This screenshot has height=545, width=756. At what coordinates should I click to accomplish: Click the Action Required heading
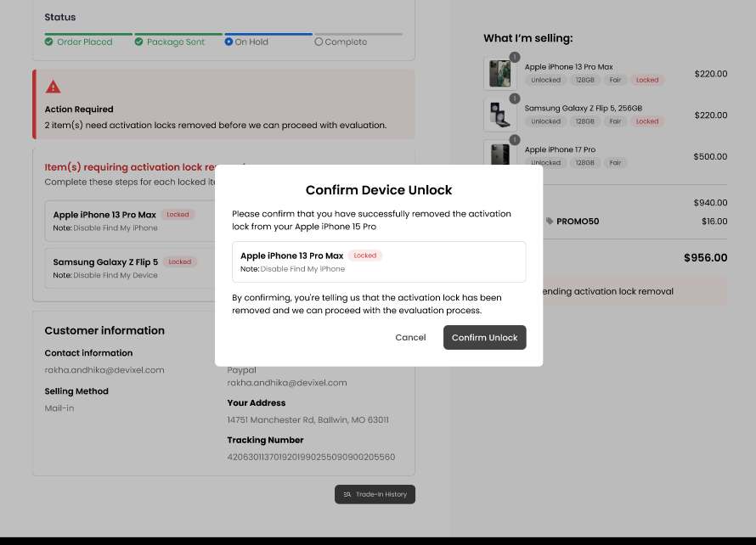(x=79, y=110)
